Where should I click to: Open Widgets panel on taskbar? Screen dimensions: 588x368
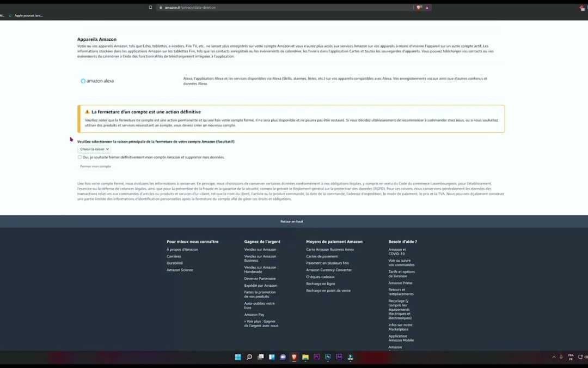click(x=272, y=357)
